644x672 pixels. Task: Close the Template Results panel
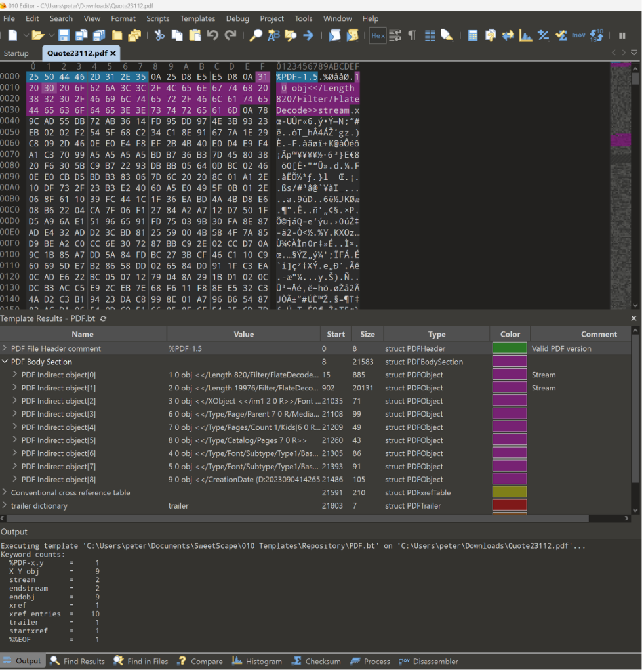[x=634, y=318]
